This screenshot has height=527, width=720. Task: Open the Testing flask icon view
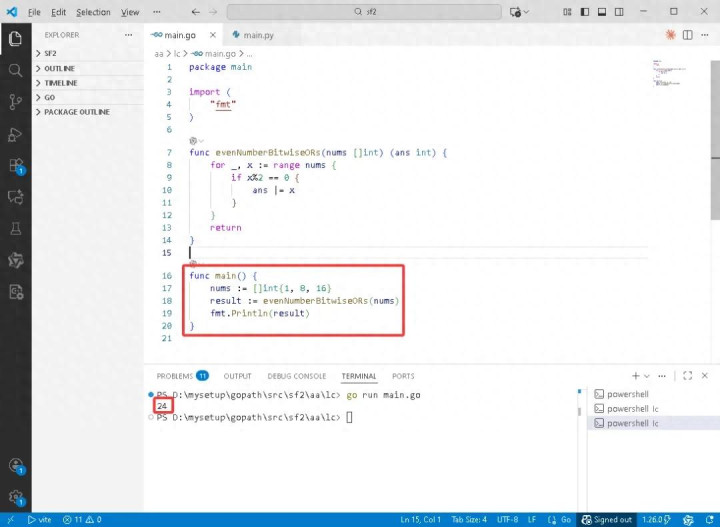[x=15, y=229]
